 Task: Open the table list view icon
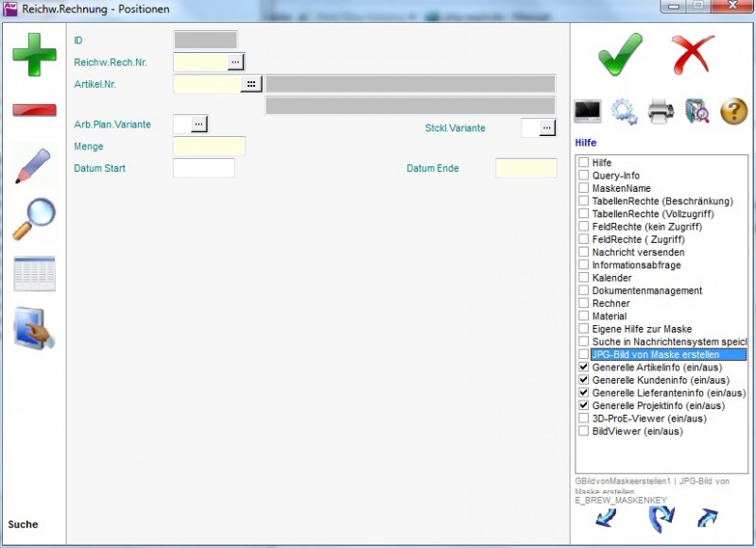pyautogui.click(x=34, y=274)
